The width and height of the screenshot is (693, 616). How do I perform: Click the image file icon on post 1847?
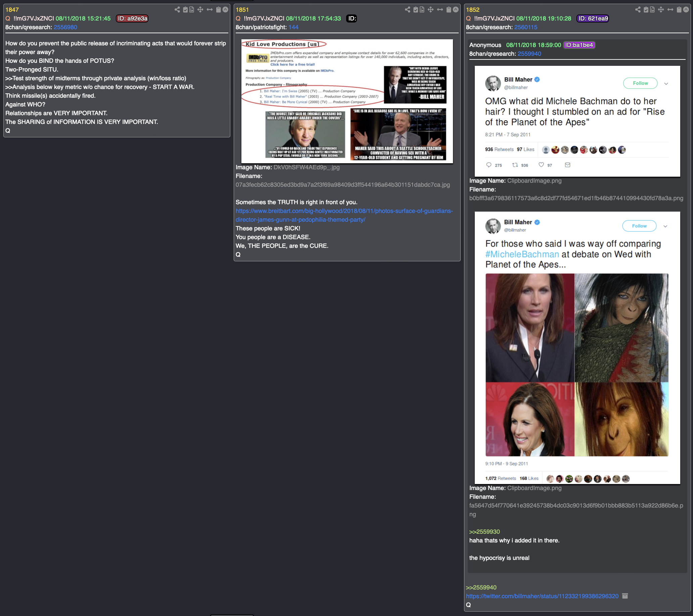[x=192, y=9]
